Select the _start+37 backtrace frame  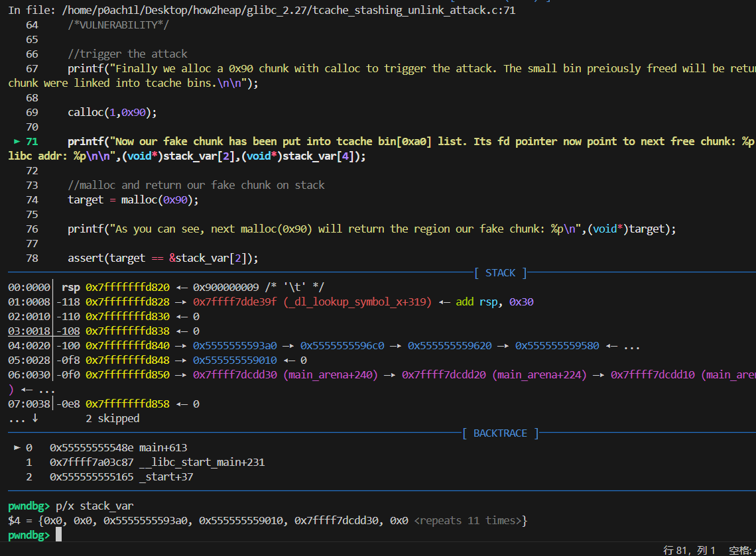coord(166,476)
